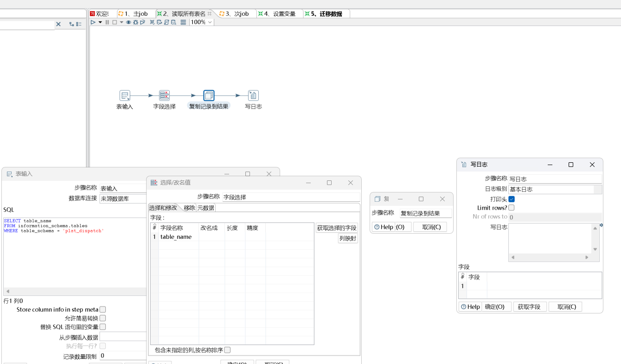This screenshot has height=364, width=621.
Task: Preview the transformation with the eye icon
Action: tap(128, 22)
